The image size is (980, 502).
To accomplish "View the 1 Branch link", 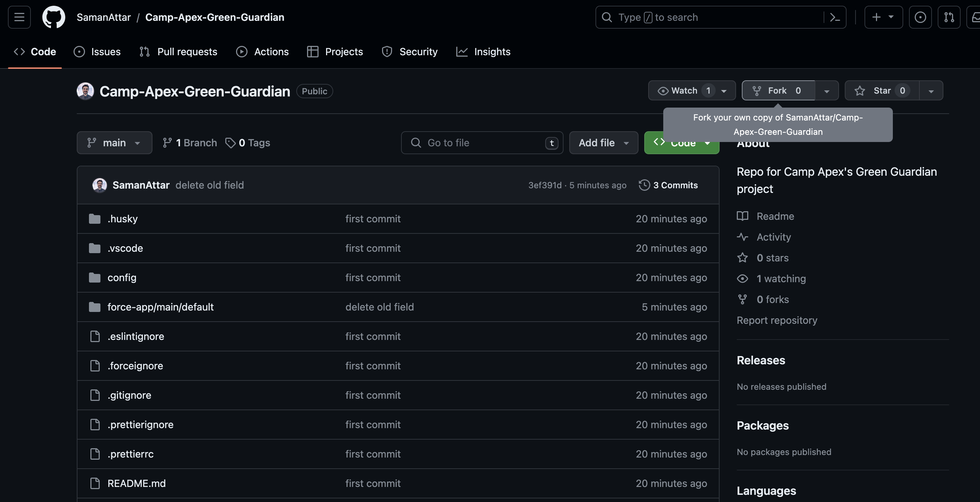I will click(189, 143).
